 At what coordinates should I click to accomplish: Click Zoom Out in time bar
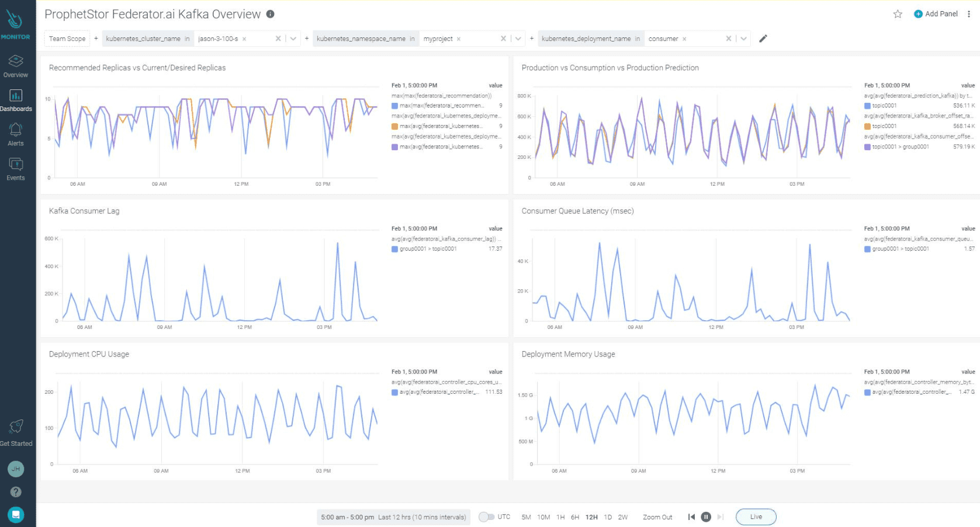coord(657,517)
